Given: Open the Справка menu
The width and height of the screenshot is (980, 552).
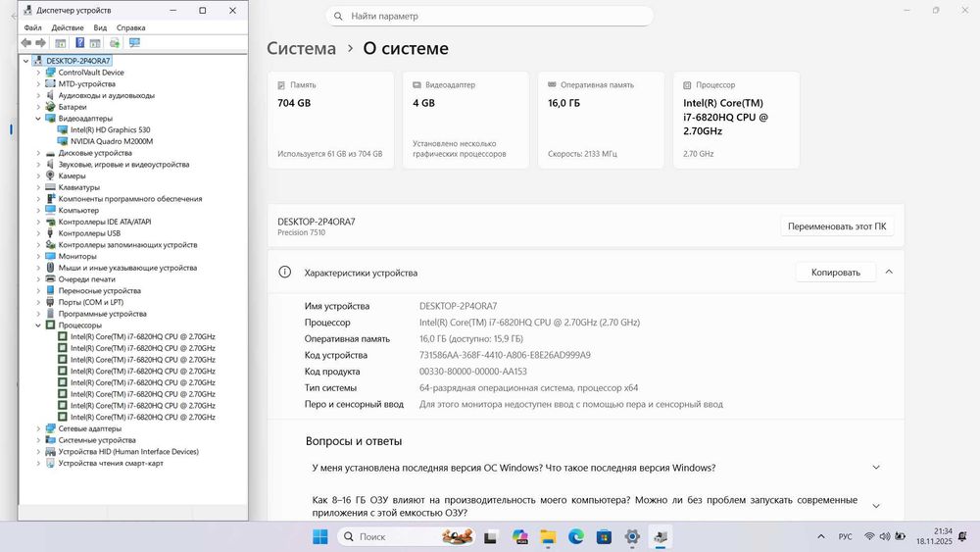Looking at the screenshot, I should tap(130, 27).
